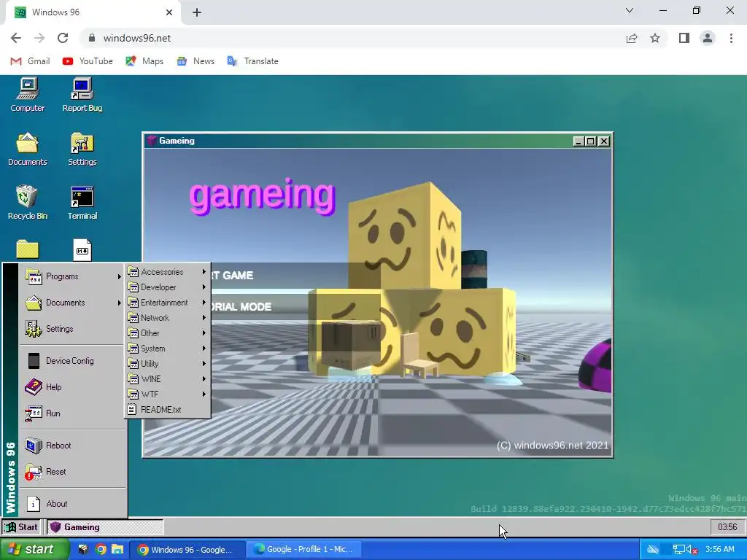Open the Chrome profile avatar

708,38
